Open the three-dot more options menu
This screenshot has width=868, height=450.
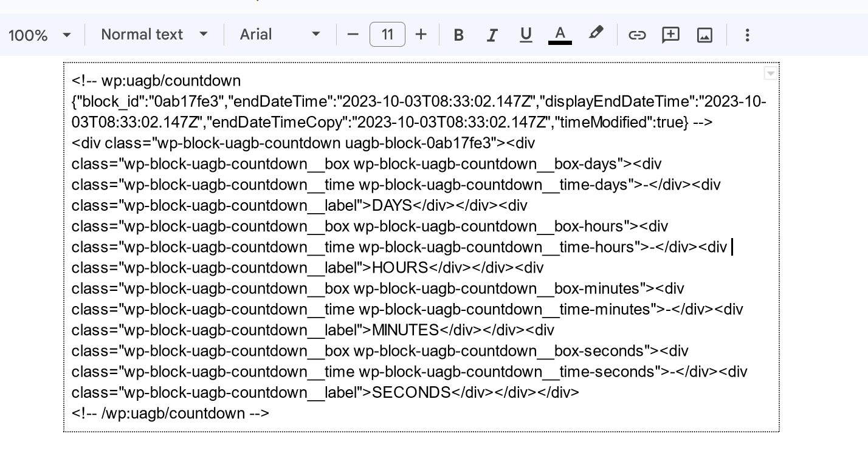(x=748, y=35)
